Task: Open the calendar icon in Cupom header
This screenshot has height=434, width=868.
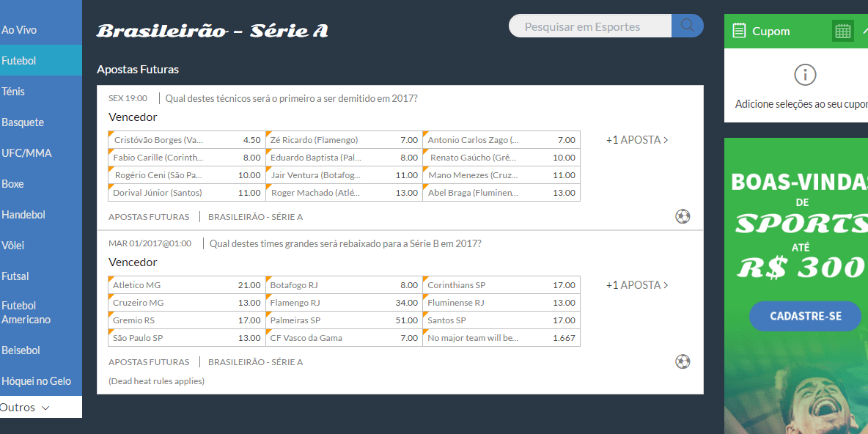Action: (843, 31)
